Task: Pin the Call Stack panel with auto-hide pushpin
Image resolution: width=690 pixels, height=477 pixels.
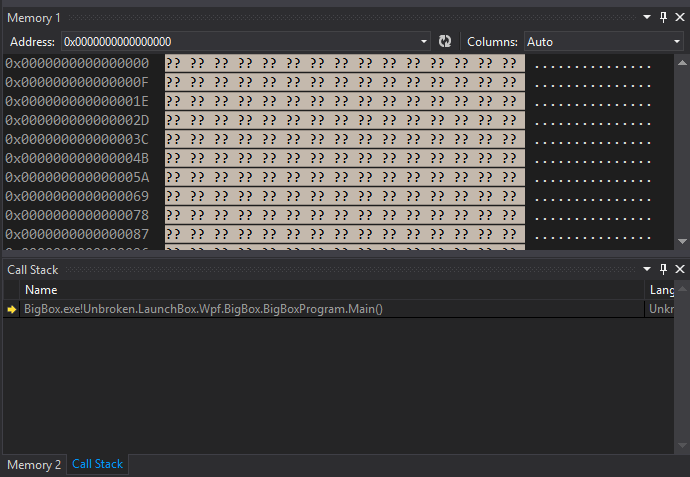Action: 663,269
